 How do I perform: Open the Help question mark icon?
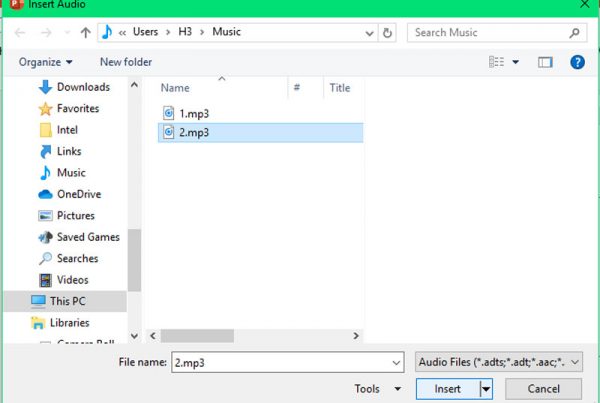click(x=577, y=62)
